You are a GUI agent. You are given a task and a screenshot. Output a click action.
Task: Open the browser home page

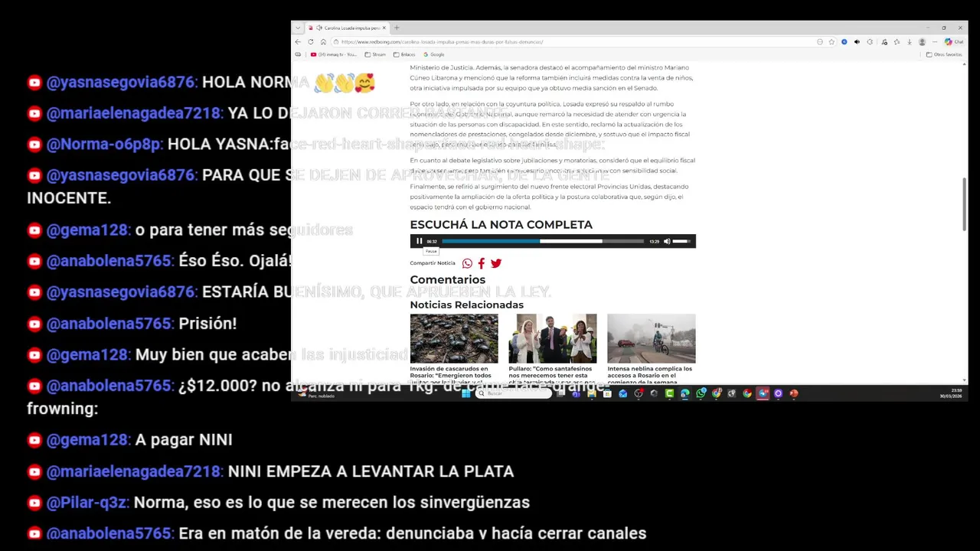[x=323, y=42]
